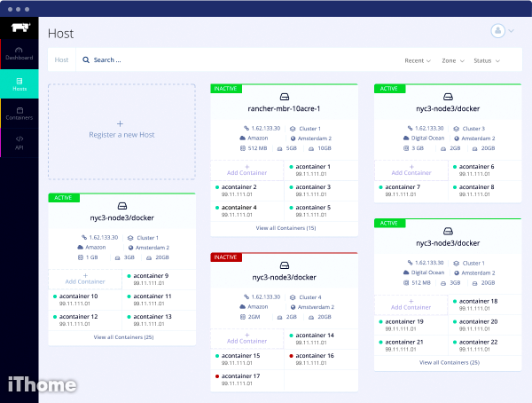This screenshot has height=403, width=532.
Task: Open the Zone dropdown filter
Action: tap(452, 60)
